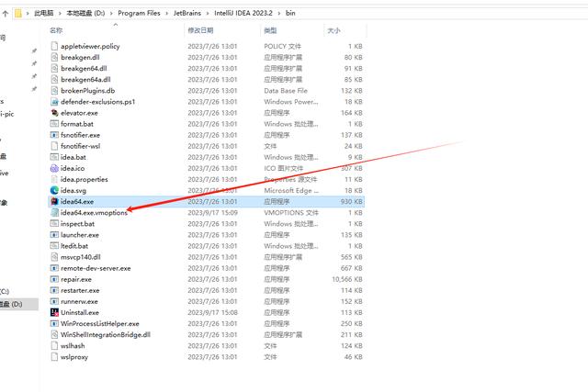588x392 pixels.
Task: Expand chevron after 本地磁盘 (D:) breadcrumb
Action: [111, 14]
